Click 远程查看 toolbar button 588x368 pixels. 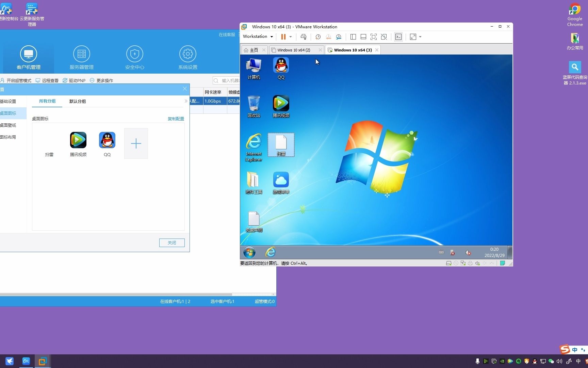pyautogui.click(x=47, y=81)
